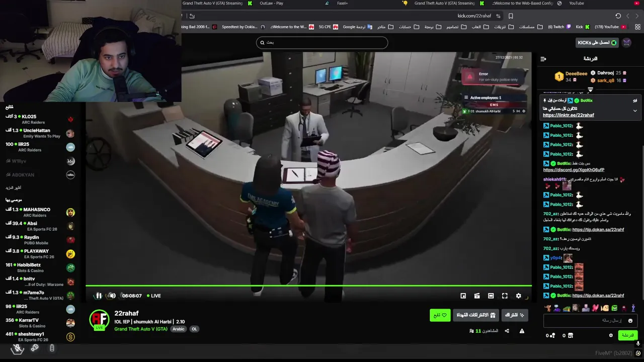Open MAHASNCO ARC Raiders channel
Screen dimensions: 644x362
(40, 212)
